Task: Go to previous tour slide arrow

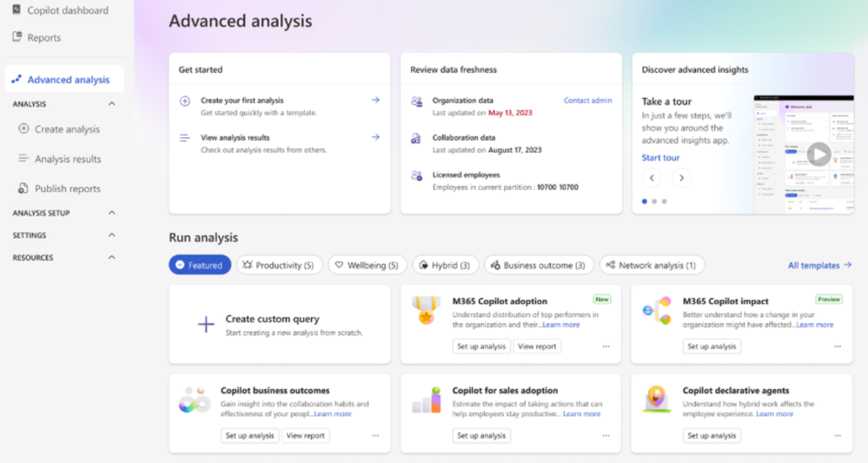Action: click(652, 177)
